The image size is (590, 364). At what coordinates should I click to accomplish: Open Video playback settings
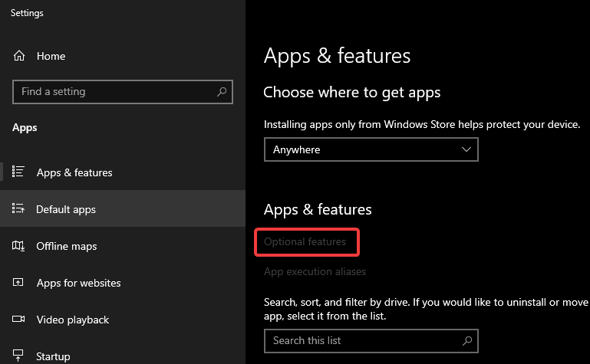73,320
